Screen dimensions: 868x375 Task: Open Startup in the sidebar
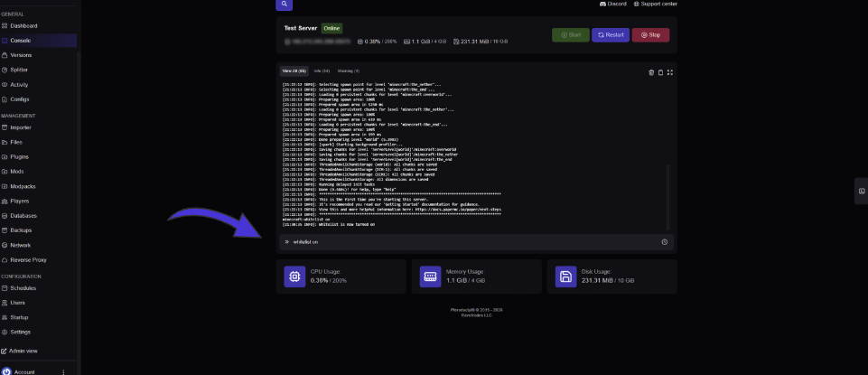15,317
